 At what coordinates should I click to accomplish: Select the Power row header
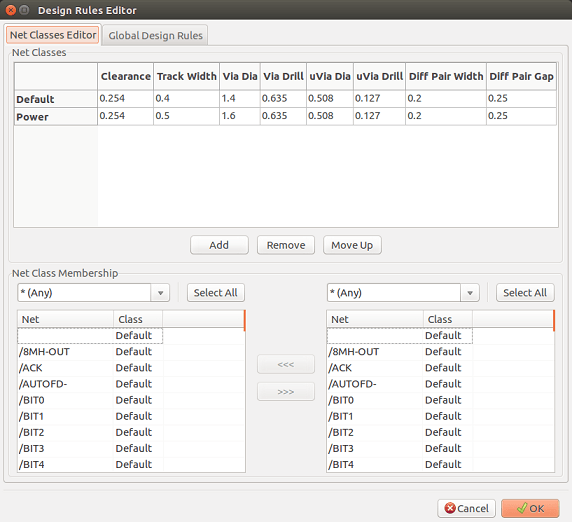(56, 117)
